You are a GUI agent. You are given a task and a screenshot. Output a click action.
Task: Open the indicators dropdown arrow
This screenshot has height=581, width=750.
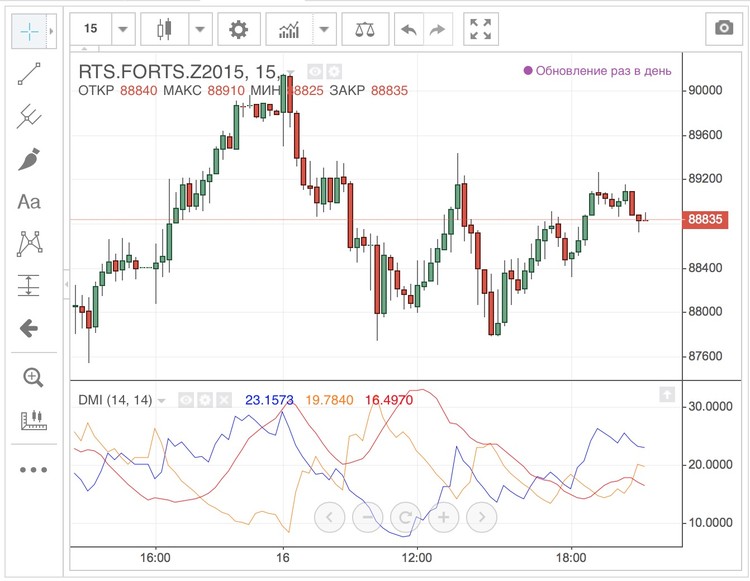[323, 29]
